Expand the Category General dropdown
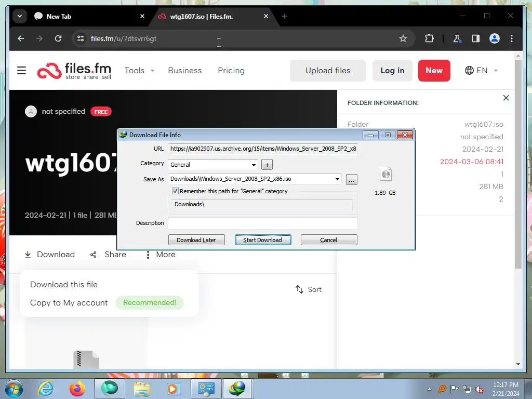The image size is (532, 399). coord(254,165)
